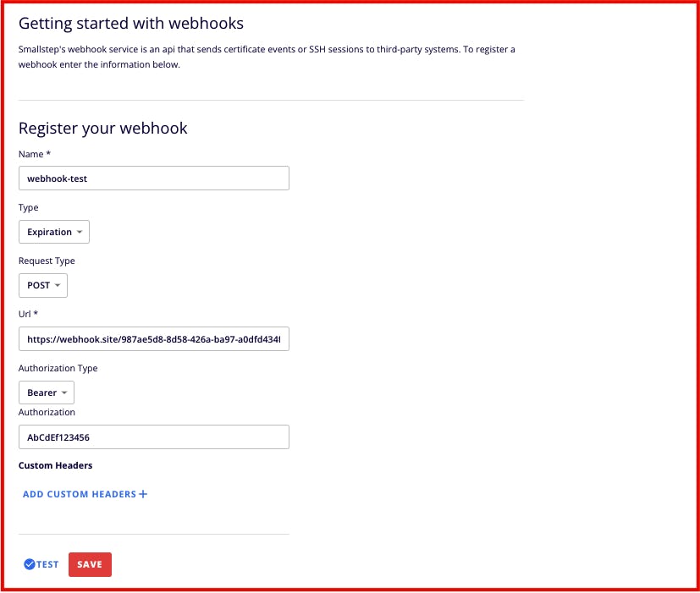Screen dimensions: 700x593
Task: Click the Authorization Type label above Bearer
Action: click(x=58, y=368)
